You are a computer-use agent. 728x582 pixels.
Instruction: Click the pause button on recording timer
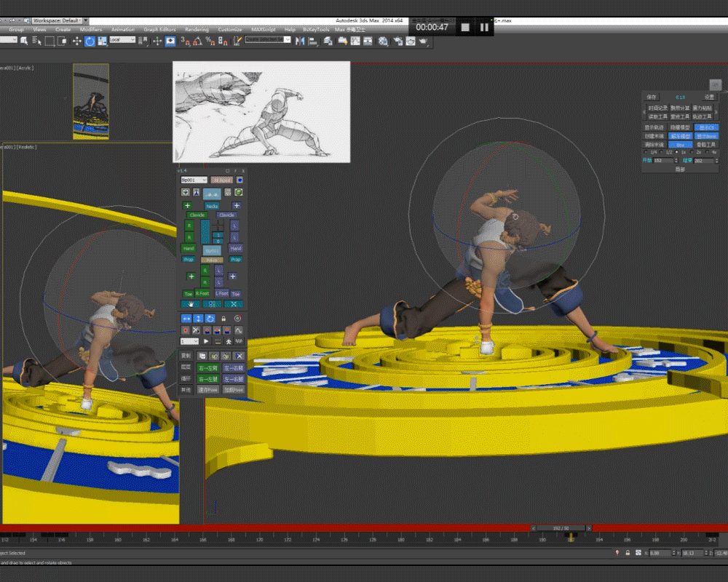point(484,28)
